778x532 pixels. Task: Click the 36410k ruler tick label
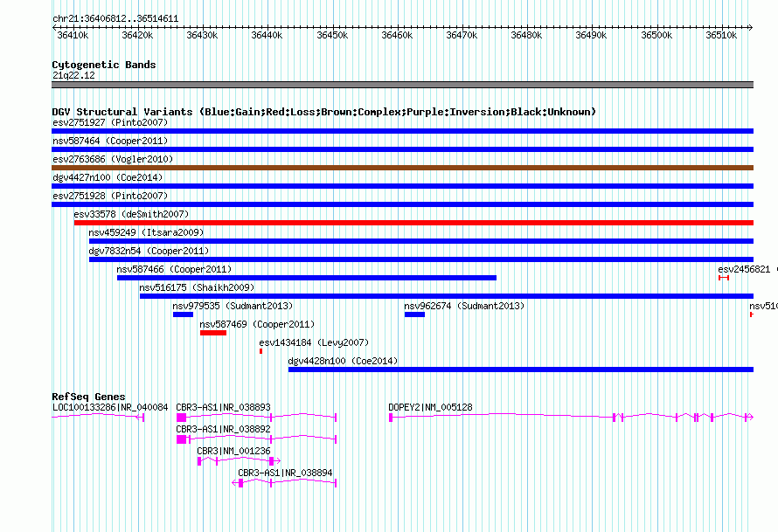coord(73,36)
